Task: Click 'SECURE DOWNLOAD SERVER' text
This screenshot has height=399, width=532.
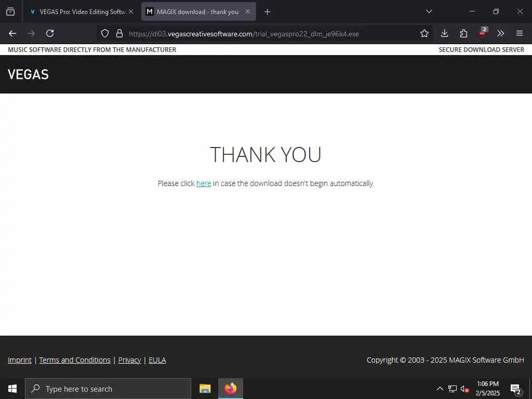Action: (481, 49)
